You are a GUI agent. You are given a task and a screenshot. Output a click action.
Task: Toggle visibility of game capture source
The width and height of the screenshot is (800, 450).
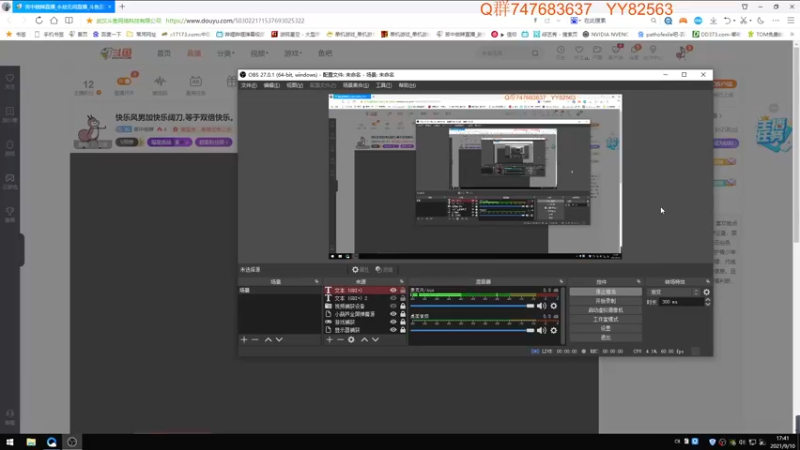tap(393, 322)
